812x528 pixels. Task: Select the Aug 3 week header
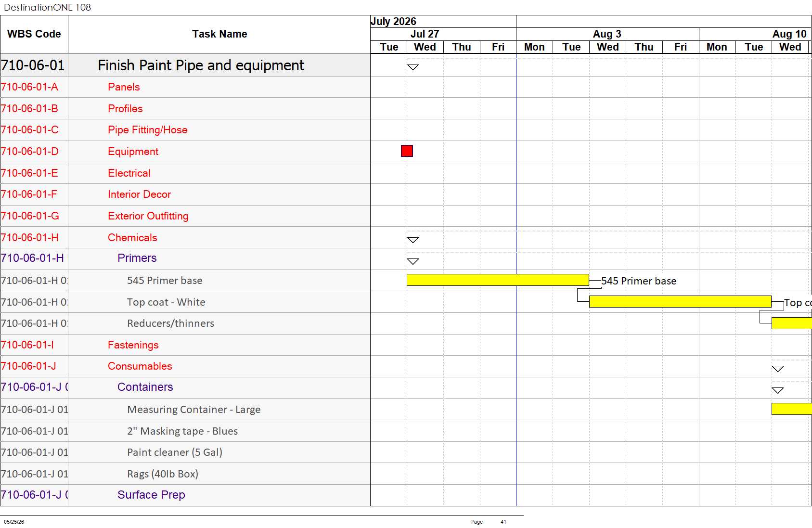(x=607, y=34)
